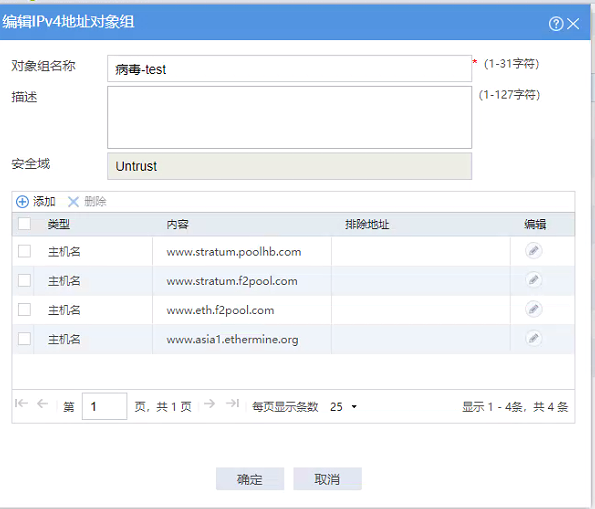The width and height of the screenshot is (595, 509).
Task: Edit the www.stratum.f2pool.com entry pencil icon
Action: pyautogui.click(x=534, y=280)
